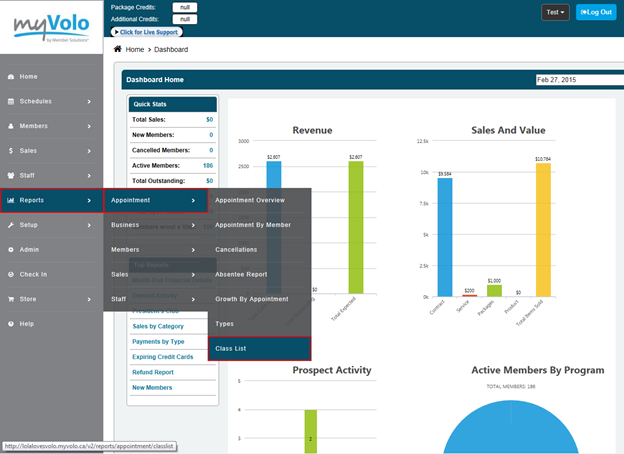Select Class List from Appointment submenu

click(259, 348)
